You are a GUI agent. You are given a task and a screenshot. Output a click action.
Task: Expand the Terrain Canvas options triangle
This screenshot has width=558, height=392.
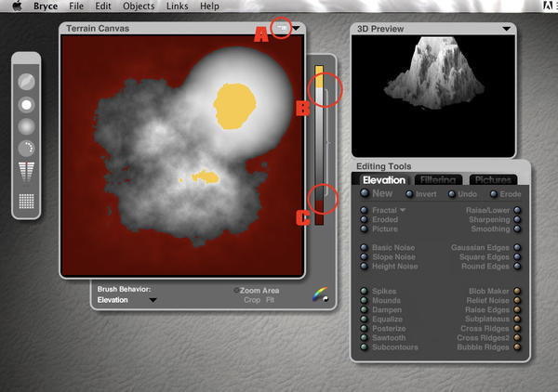(x=296, y=28)
